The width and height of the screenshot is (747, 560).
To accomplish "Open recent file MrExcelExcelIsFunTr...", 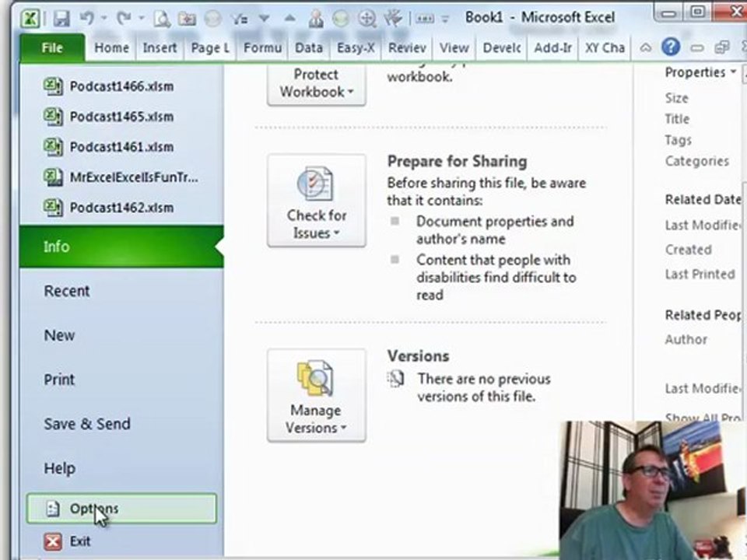I will pyautogui.click(x=121, y=177).
